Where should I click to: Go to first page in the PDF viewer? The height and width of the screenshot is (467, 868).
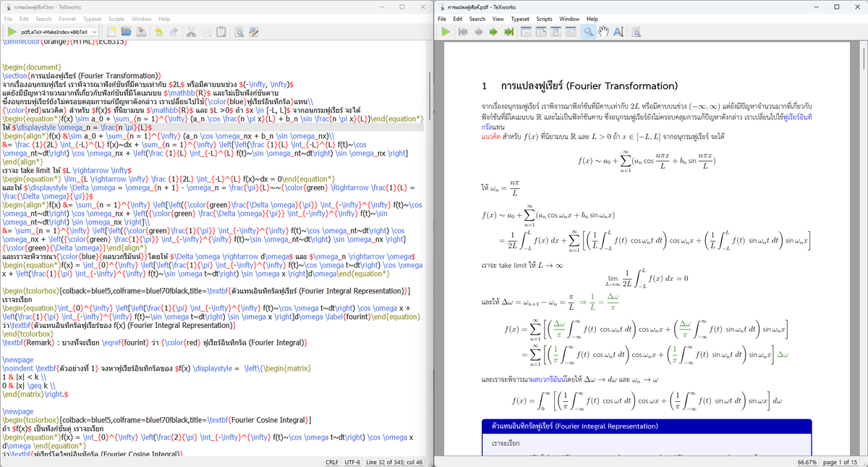(464, 32)
